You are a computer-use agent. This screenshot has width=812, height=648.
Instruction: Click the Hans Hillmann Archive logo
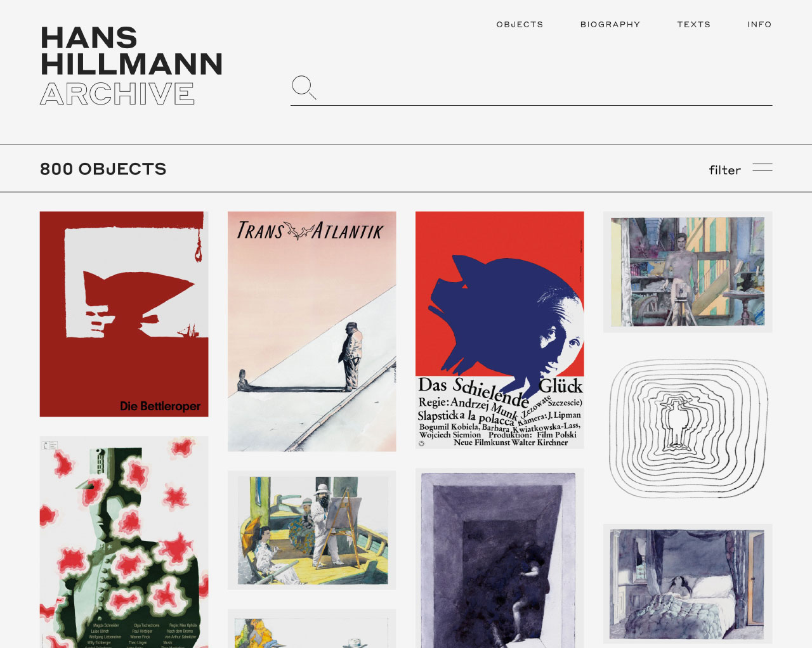tap(131, 66)
